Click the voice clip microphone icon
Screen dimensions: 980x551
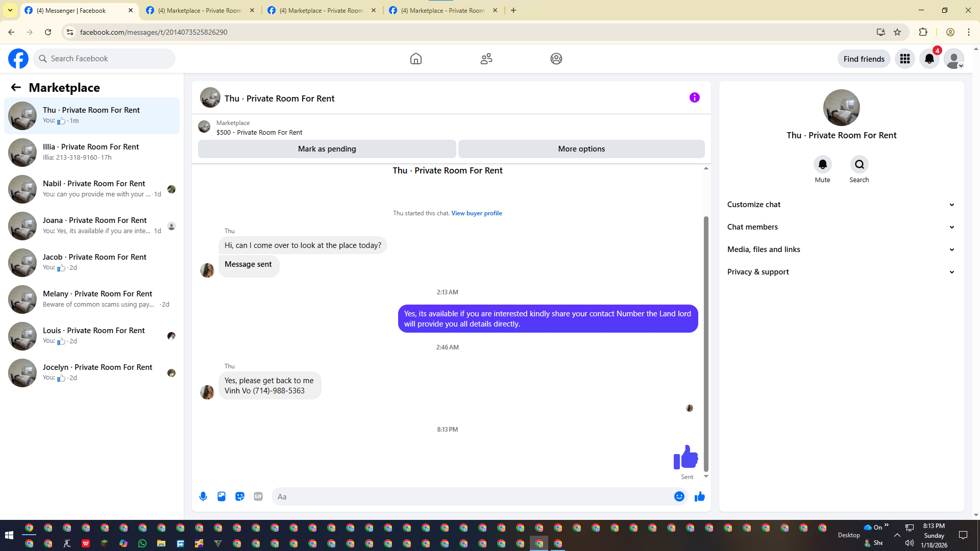click(x=203, y=496)
